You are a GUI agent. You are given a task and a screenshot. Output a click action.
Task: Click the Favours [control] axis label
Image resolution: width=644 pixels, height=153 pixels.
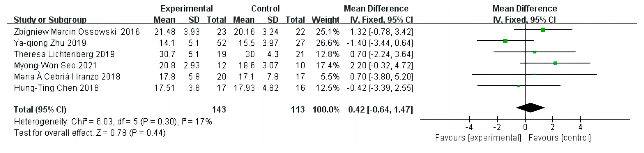coord(559,138)
